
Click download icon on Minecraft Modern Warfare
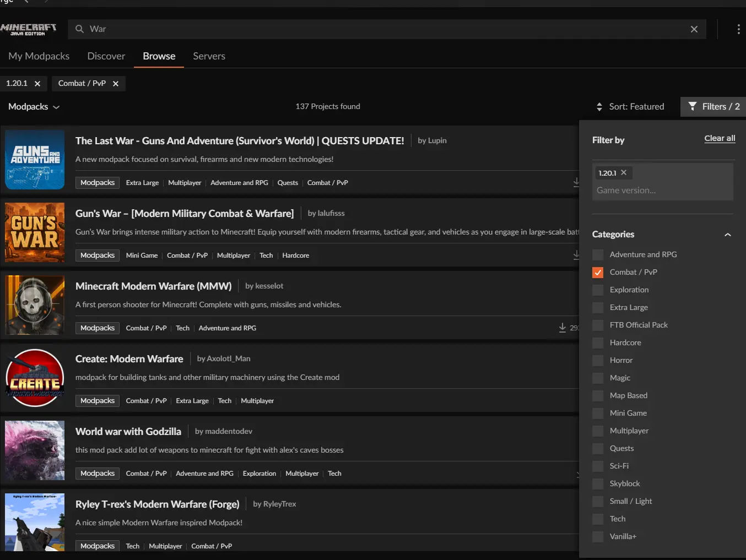pyautogui.click(x=563, y=328)
